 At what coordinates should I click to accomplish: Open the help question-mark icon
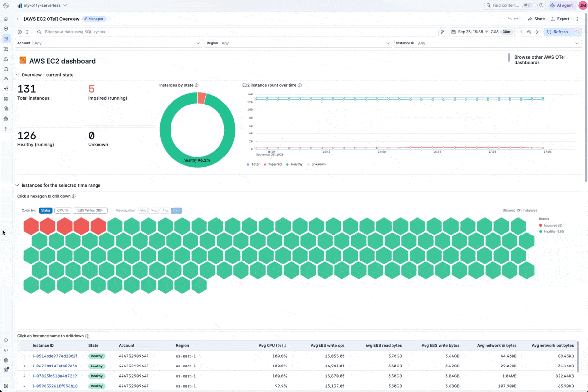541,5
